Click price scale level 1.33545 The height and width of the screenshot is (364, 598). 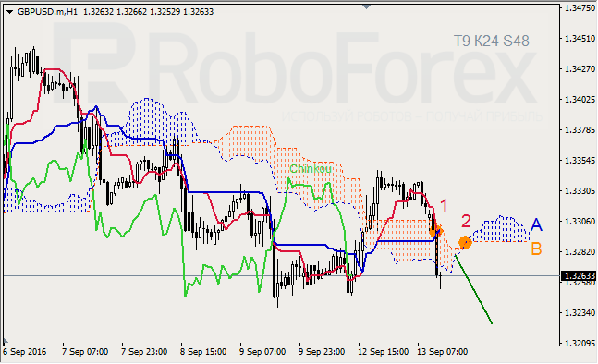580,161
